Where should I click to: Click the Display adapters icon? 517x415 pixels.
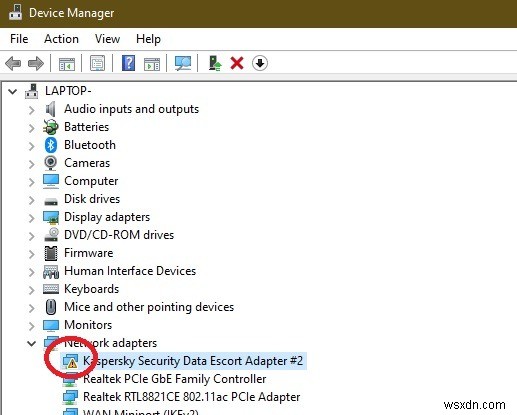pos(51,217)
